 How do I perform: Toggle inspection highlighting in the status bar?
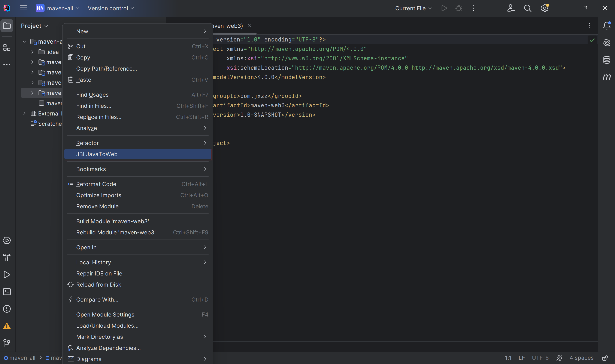pos(560,358)
